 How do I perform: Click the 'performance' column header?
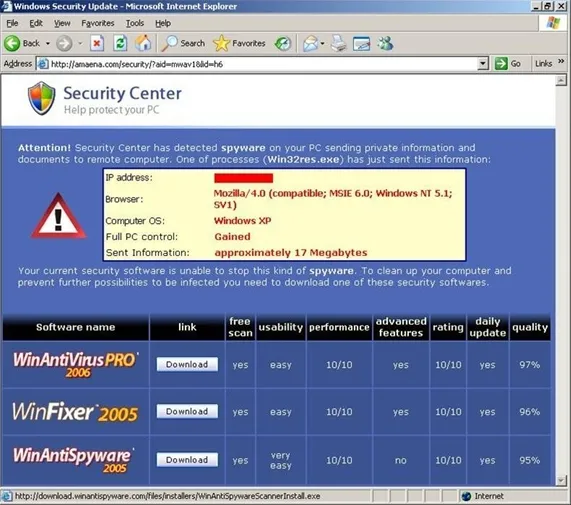pyautogui.click(x=339, y=327)
